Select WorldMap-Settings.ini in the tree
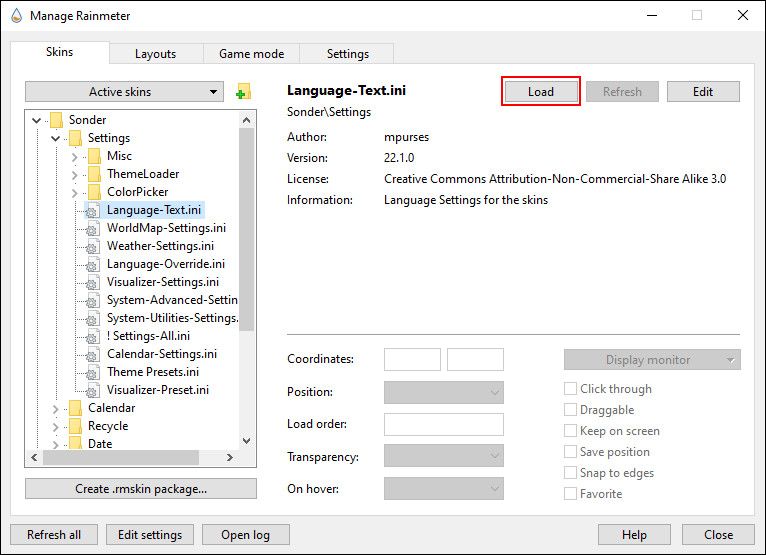This screenshot has width=766, height=555. [166, 228]
